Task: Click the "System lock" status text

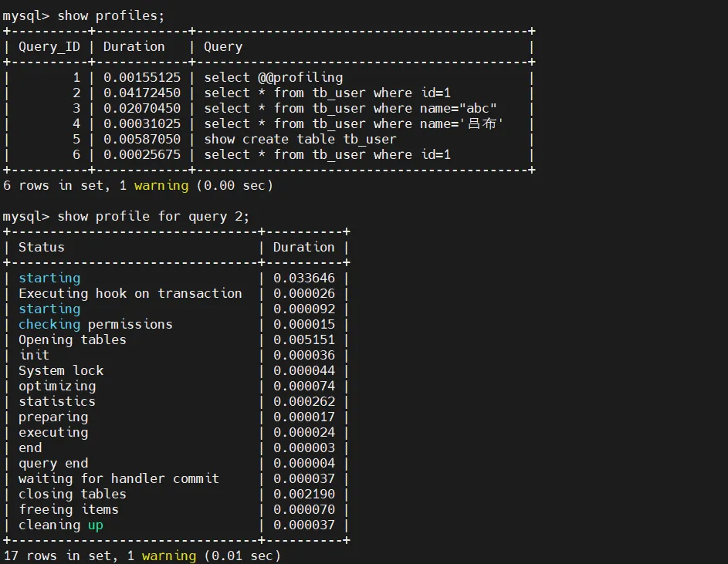Action: click(x=61, y=370)
